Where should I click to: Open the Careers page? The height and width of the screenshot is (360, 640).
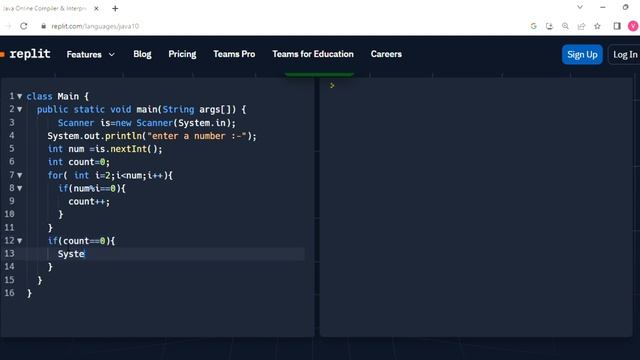click(386, 54)
